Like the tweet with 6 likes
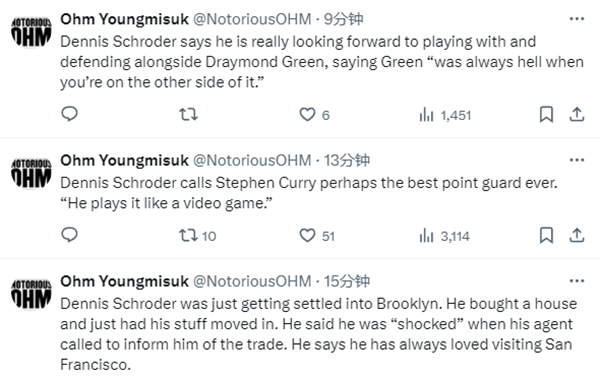This screenshot has height=379, width=600. click(x=314, y=114)
